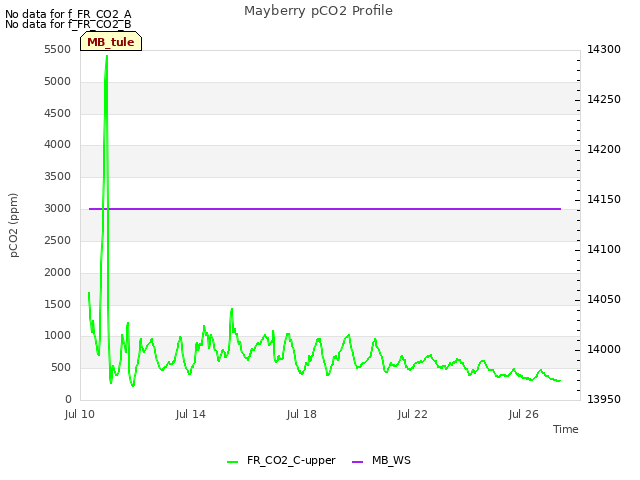Click the 4000 left axis value
The image size is (640, 480).
click(58, 144)
